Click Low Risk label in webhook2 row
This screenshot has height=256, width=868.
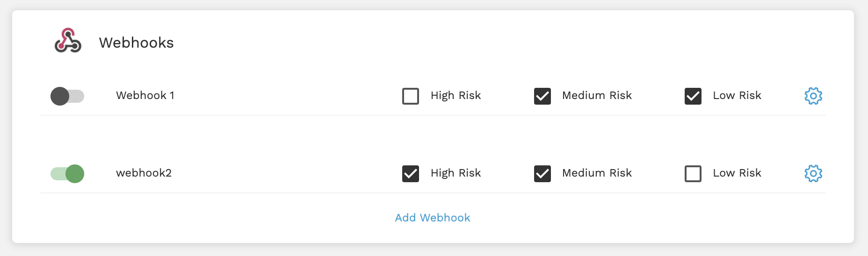coord(737,173)
